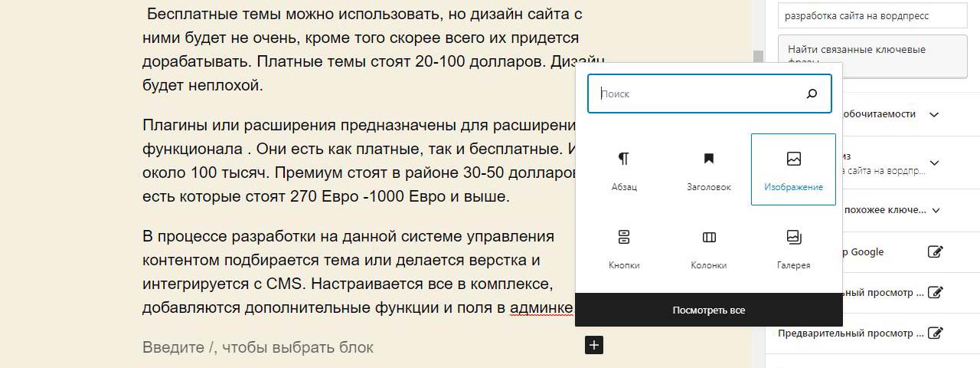Open edit icon beside bottom Предварительный просмотр

(935, 333)
